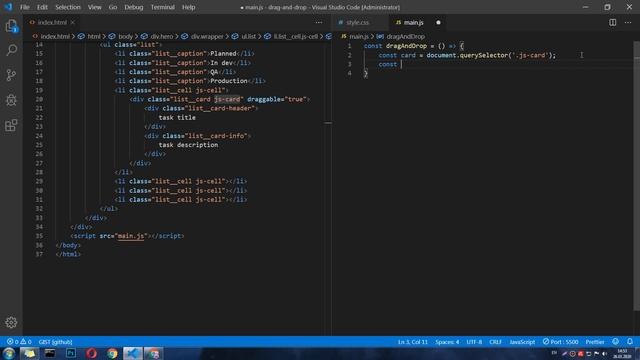This screenshot has height=360, width=640.
Task: Click dragAndDrop breadcrumb segment
Action: point(405,36)
